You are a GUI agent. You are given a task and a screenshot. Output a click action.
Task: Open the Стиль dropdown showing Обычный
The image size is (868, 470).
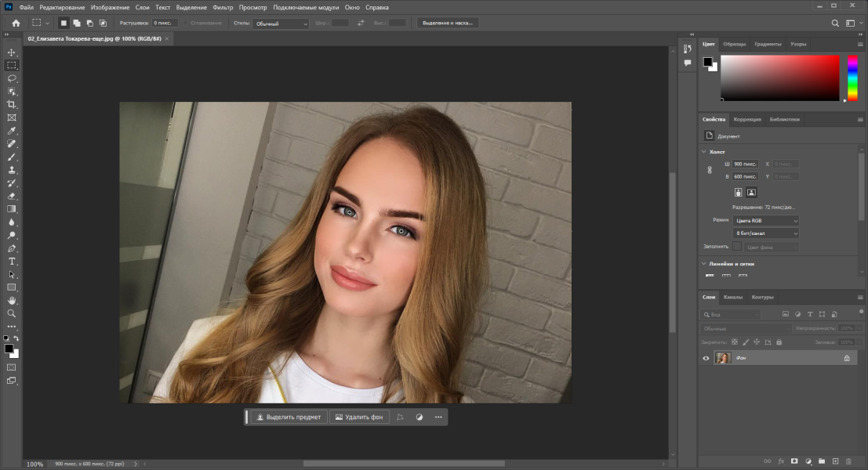click(x=281, y=23)
